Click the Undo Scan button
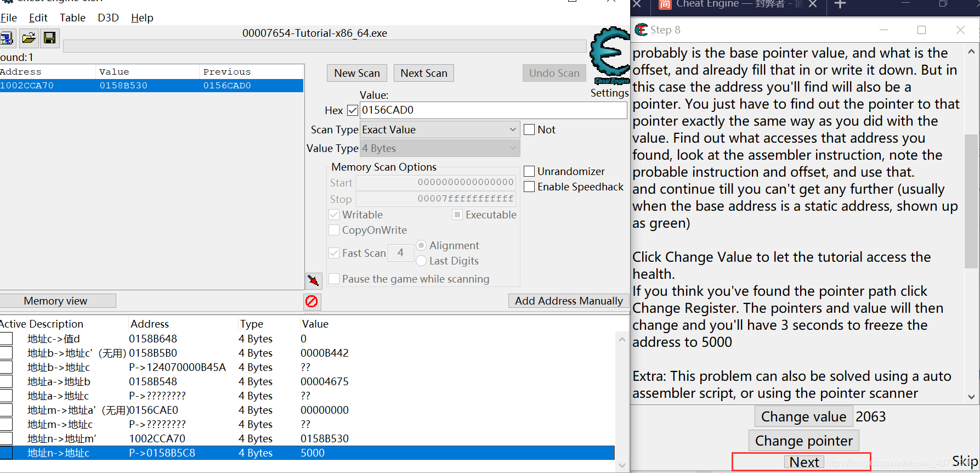980x473 pixels. pos(554,73)
